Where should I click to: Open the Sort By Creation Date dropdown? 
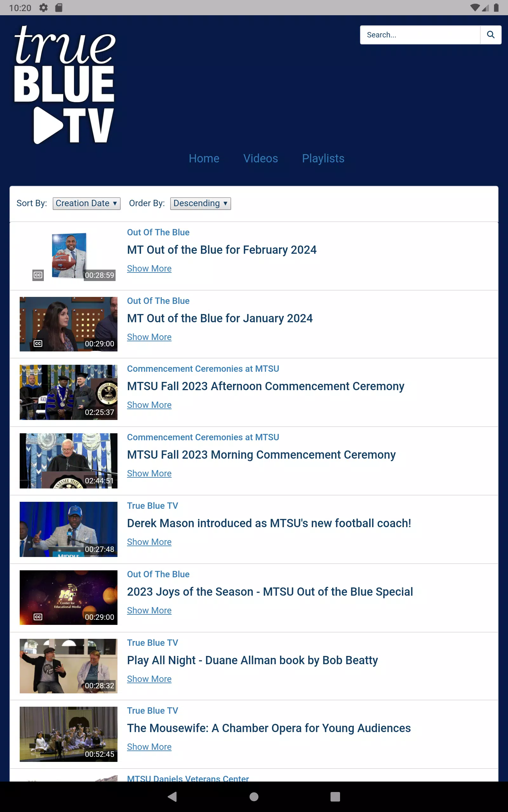(86, 203)
